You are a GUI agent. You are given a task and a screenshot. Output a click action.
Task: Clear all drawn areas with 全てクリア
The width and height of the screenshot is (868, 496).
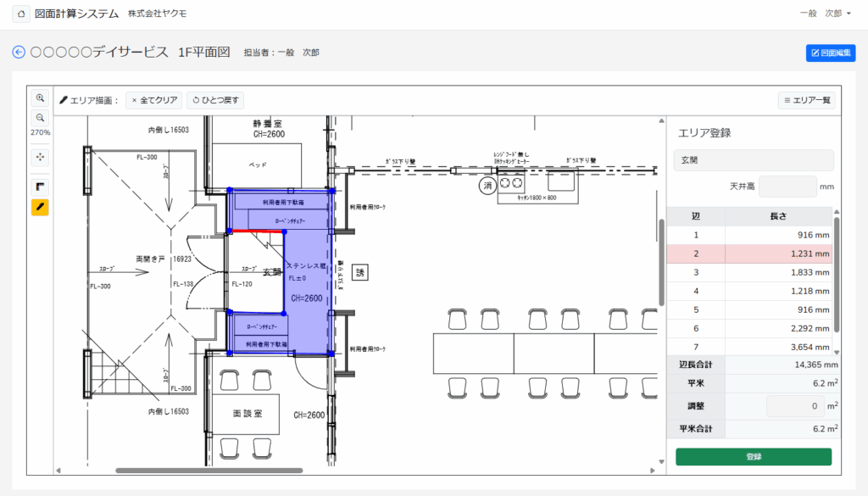click(154, 100)
